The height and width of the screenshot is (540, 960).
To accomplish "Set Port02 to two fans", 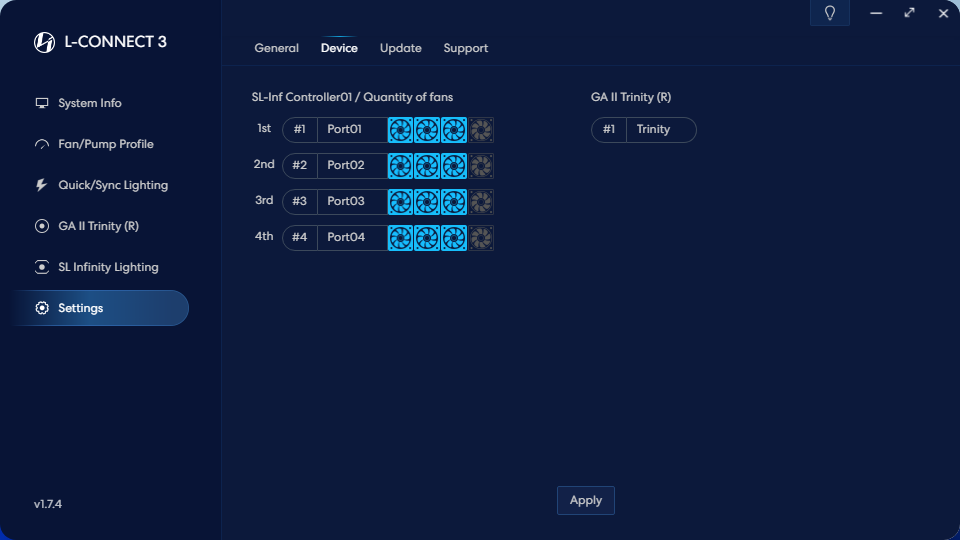I will click(x=427, y=166).
